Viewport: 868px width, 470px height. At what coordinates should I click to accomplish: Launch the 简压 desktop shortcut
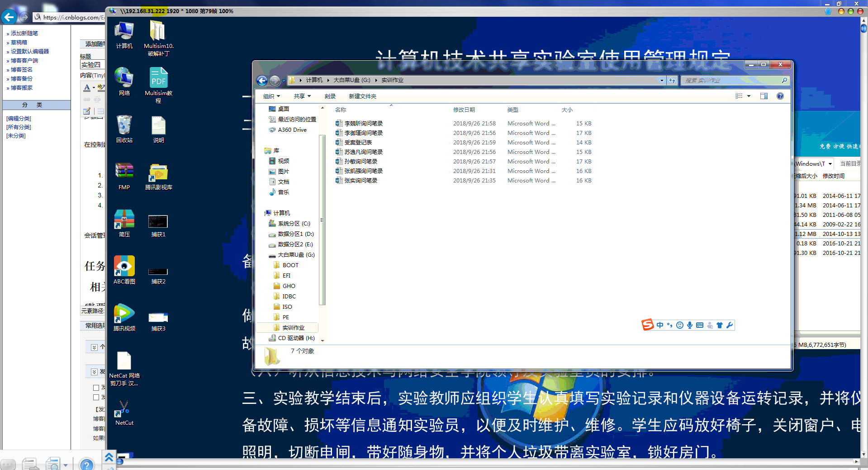point(124,223)
